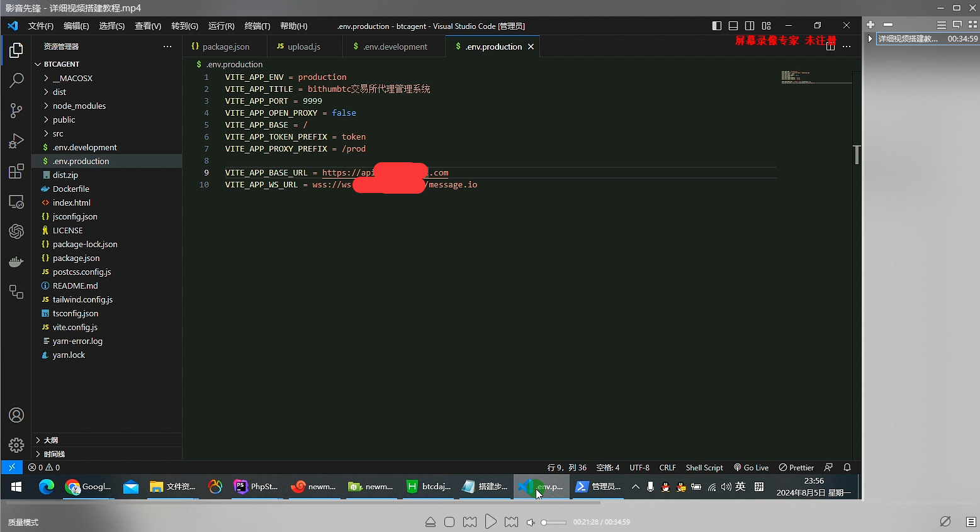Click the add-to-playlist plus icon

(870, 25)
